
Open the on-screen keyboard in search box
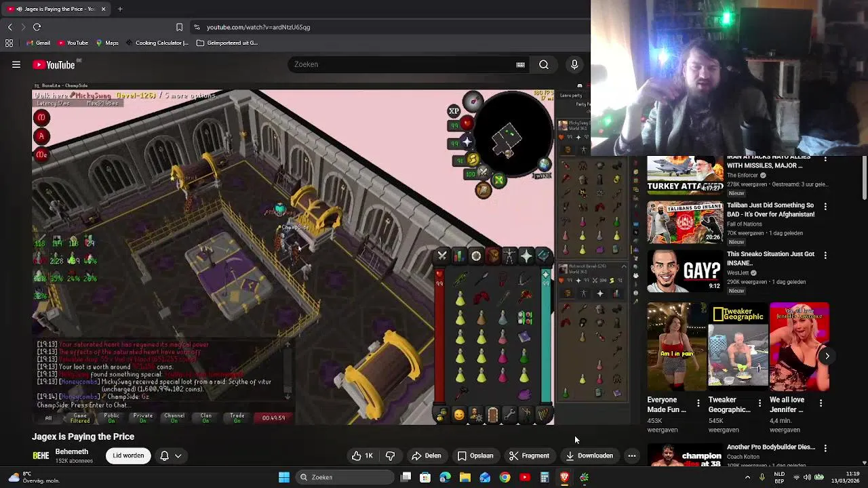click(520, 64)
